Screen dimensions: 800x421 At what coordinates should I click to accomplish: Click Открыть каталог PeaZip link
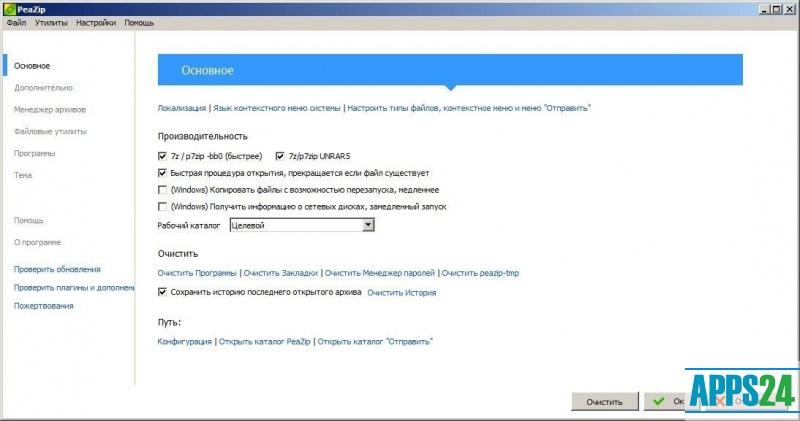(264, 342)
